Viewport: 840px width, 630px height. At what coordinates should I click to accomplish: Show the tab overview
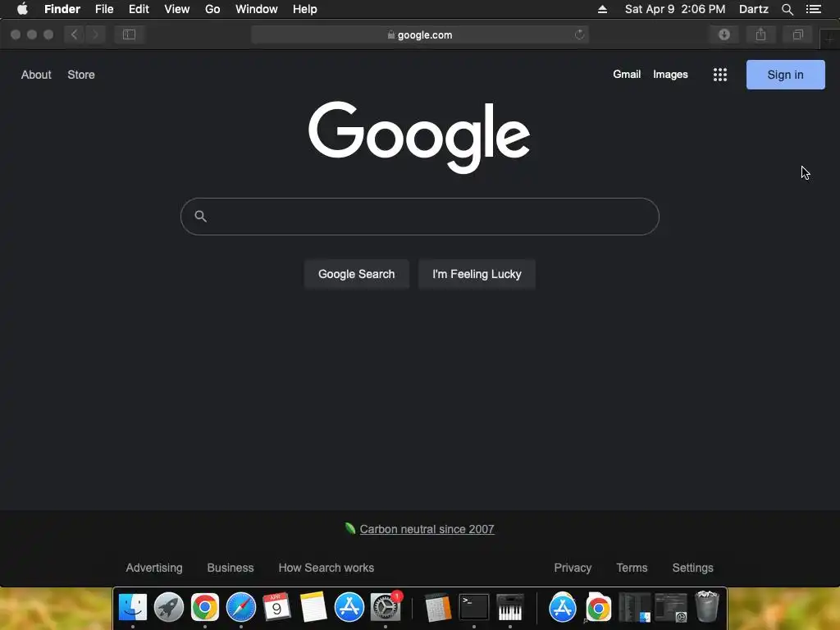[x=797, y=34]
